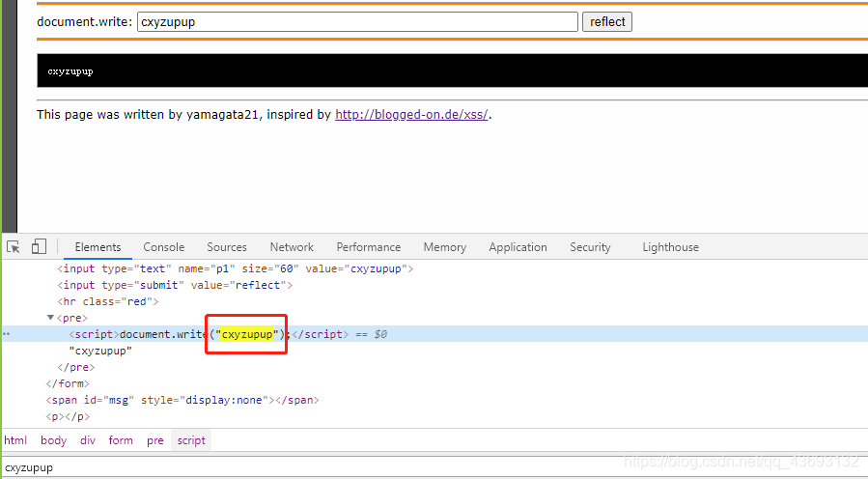Select the empty p element line
This screenshot has width=868, height=479.
click(x=68, y=416)
